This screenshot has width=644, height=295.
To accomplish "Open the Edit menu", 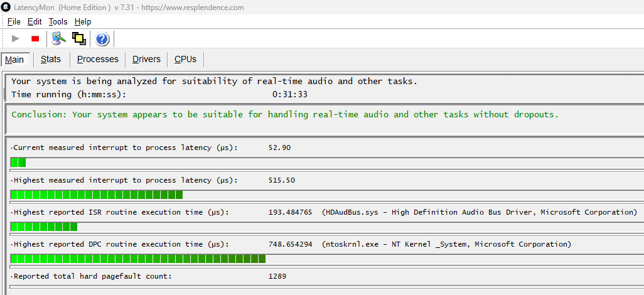I will [35, 22].
